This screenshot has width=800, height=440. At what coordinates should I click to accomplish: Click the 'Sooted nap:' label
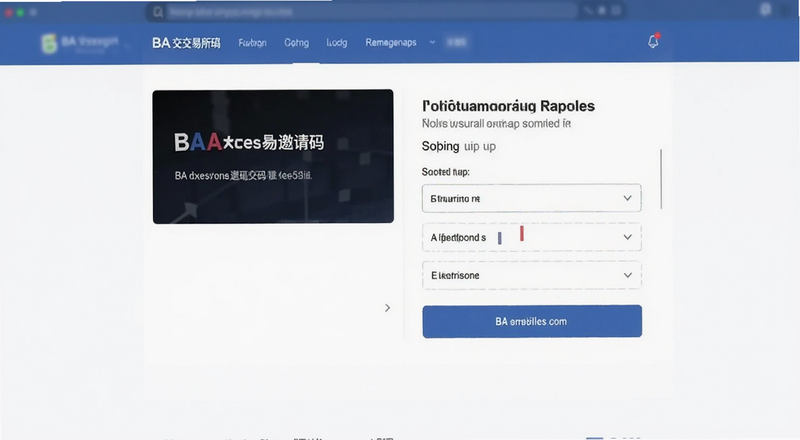445,172
